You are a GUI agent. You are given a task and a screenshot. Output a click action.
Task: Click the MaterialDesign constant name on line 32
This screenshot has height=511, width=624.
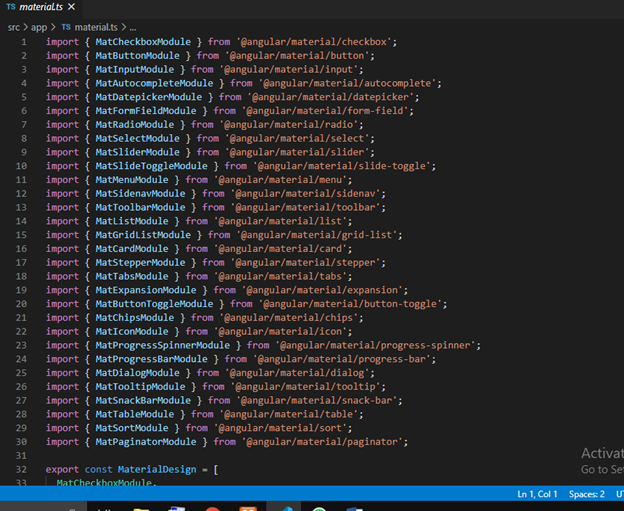coord(157,470)
